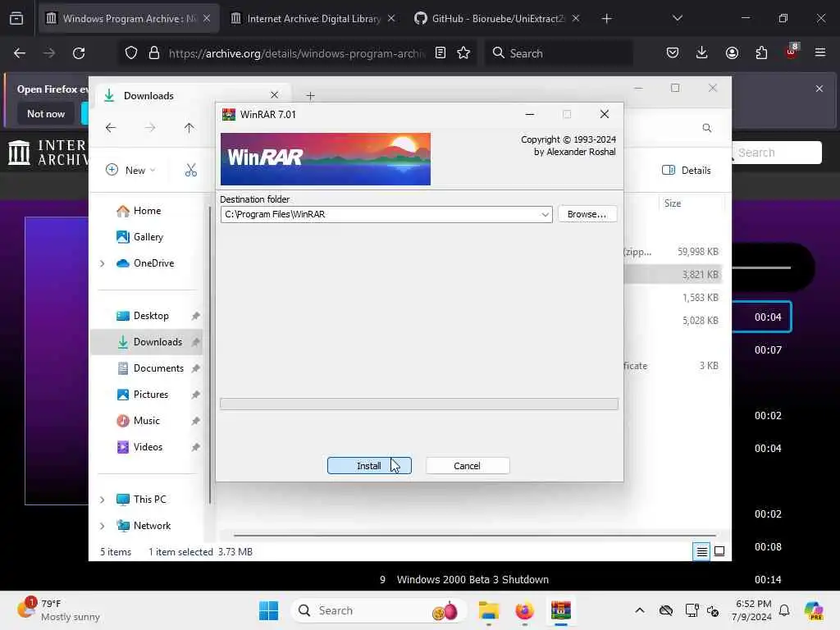Click the site lock icon
This screenshot has width=840, height=630.
(x=153, y=53)
